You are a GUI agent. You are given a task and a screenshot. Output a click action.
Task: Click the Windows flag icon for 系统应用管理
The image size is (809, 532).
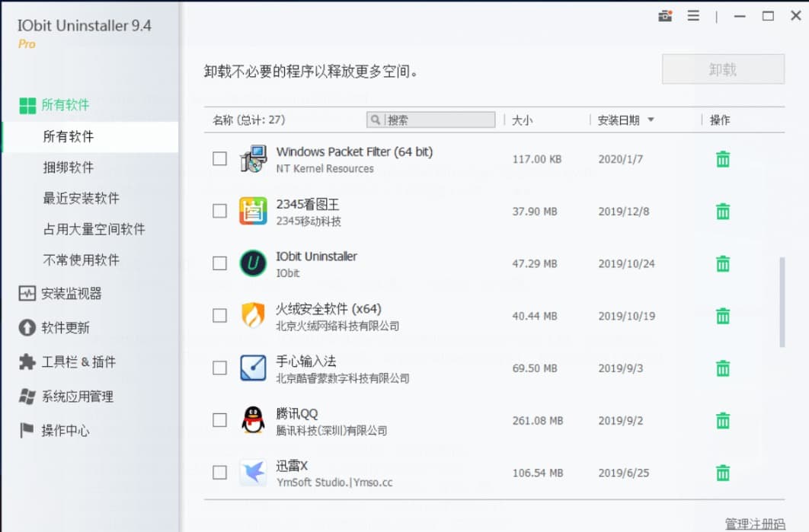tap(27, 396)
